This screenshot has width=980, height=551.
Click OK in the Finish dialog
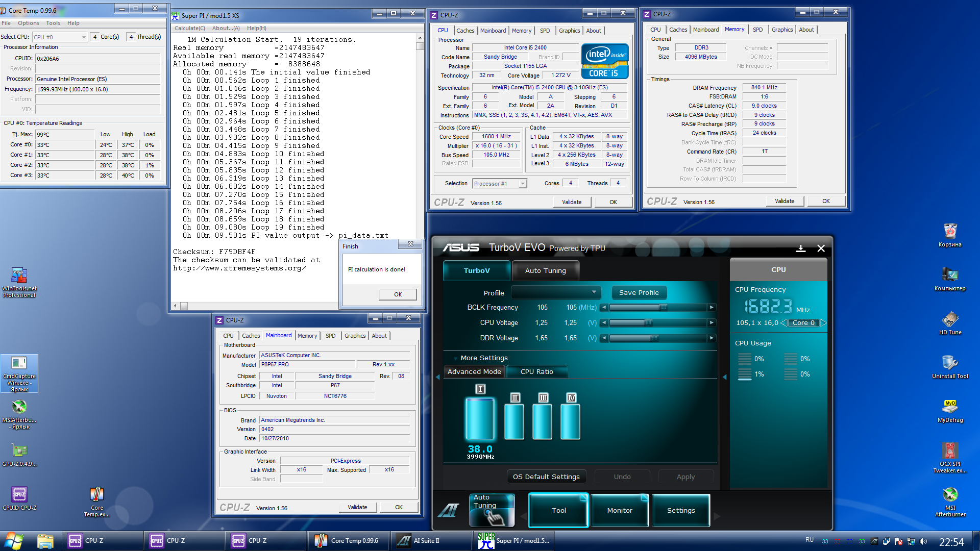[398, 294]
